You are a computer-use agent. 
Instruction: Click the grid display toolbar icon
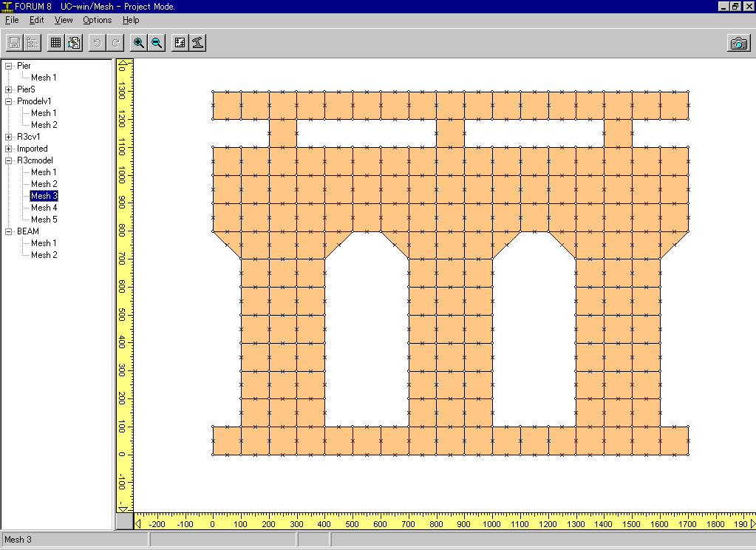pyautogui.click(x=56, y=43)
